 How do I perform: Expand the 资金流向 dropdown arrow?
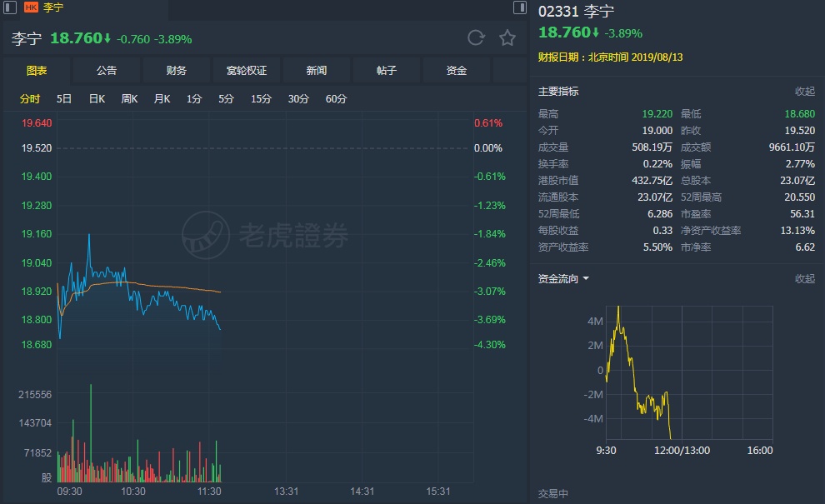[586, 279]
